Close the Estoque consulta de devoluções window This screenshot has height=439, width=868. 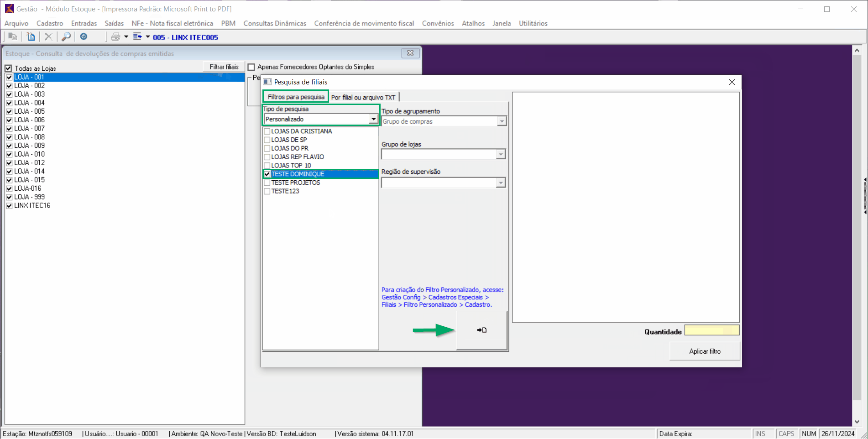(410, 53)
